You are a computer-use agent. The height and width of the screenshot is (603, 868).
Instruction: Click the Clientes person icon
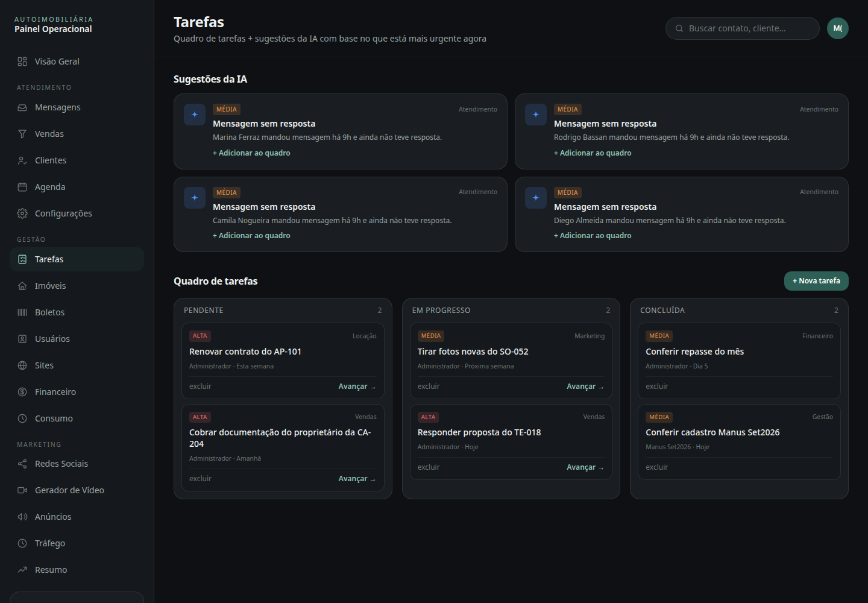click(22, 160)
